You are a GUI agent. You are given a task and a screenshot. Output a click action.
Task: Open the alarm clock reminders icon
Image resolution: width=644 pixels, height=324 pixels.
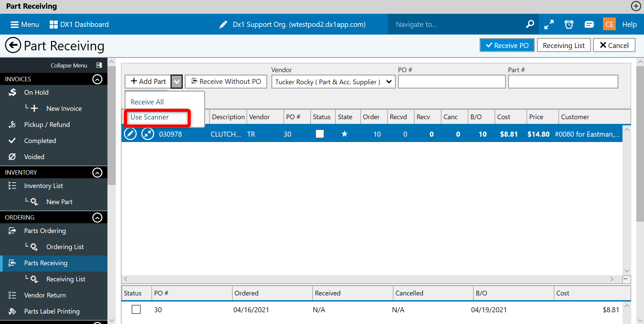click(569, 25)
